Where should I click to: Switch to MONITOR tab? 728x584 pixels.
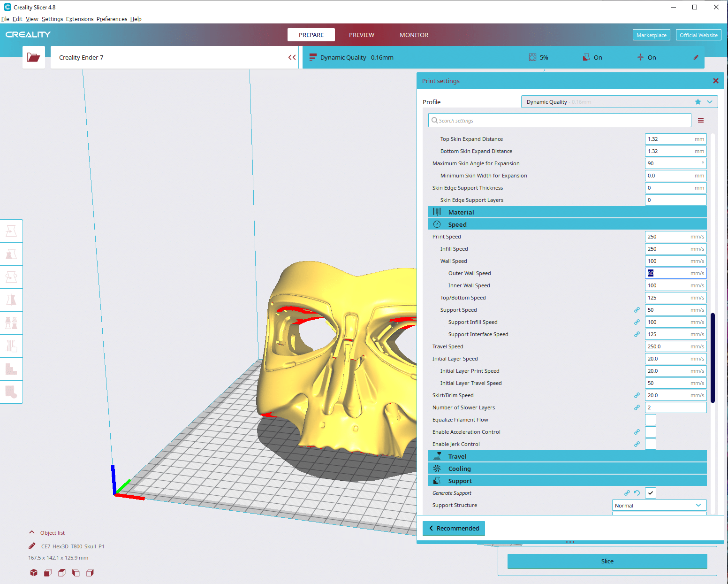[414, 35]
